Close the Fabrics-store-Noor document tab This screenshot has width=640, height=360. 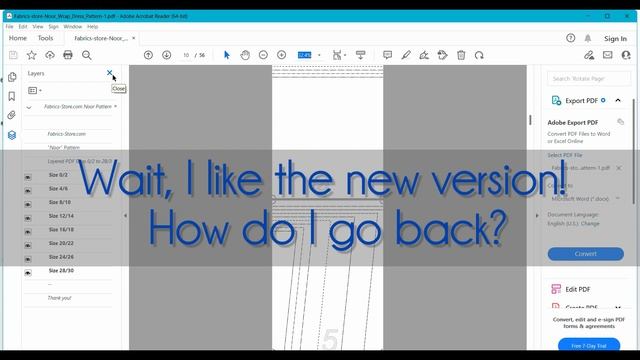pos(133,38)
